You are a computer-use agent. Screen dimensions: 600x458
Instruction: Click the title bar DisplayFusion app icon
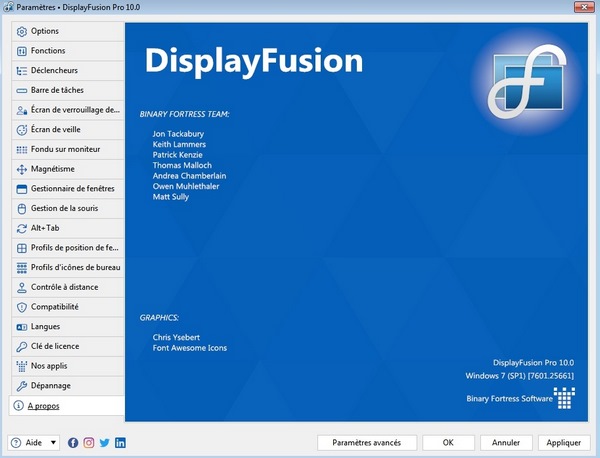8,7
